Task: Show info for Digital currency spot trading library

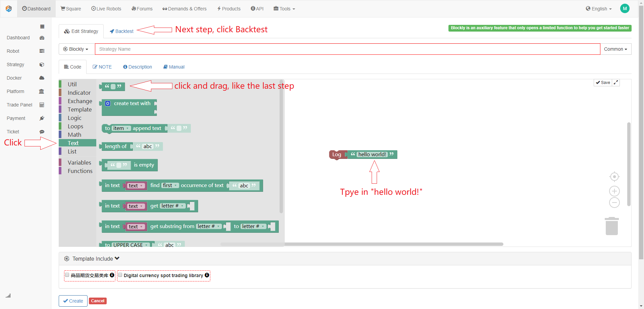Action: (207, 275)
